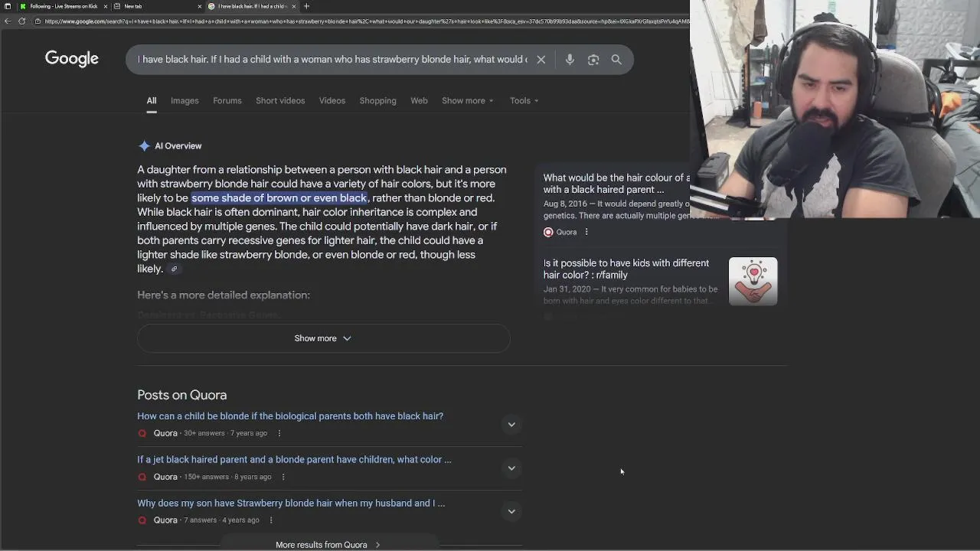The image size is (980, 551).
Task: Expand 'Why does my son have Strawberry blonde' chevron
Action: tap(511, 512)
